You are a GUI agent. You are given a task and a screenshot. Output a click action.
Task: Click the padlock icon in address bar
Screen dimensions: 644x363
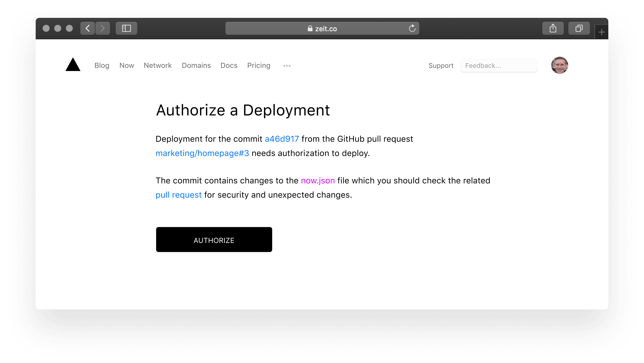(310, 29)
